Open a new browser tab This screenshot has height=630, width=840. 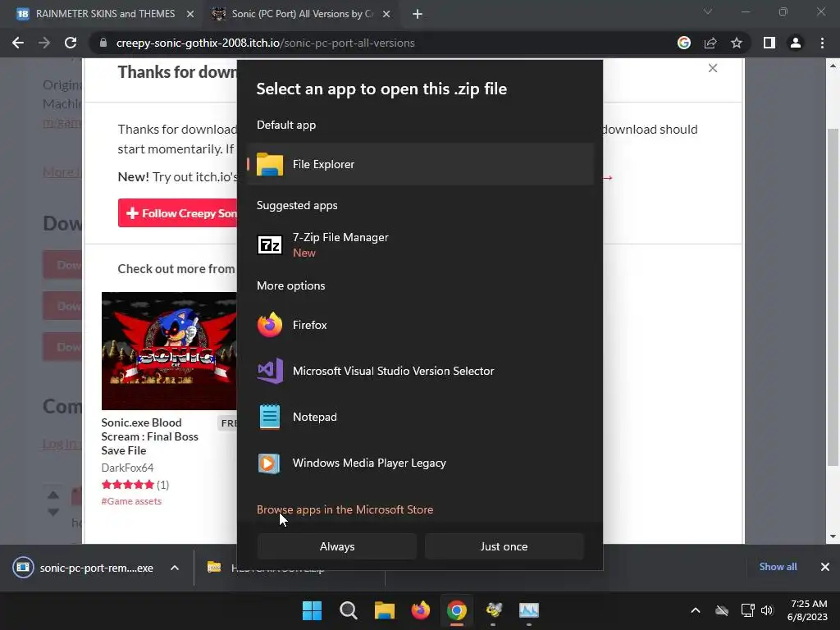pyautogui.click(x=418, y=15)
